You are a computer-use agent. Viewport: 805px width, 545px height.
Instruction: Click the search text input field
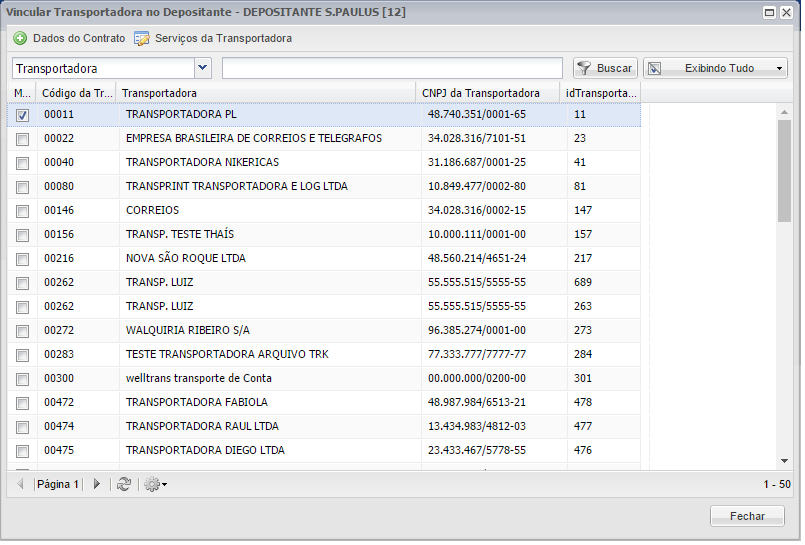(x=392, y=68)
